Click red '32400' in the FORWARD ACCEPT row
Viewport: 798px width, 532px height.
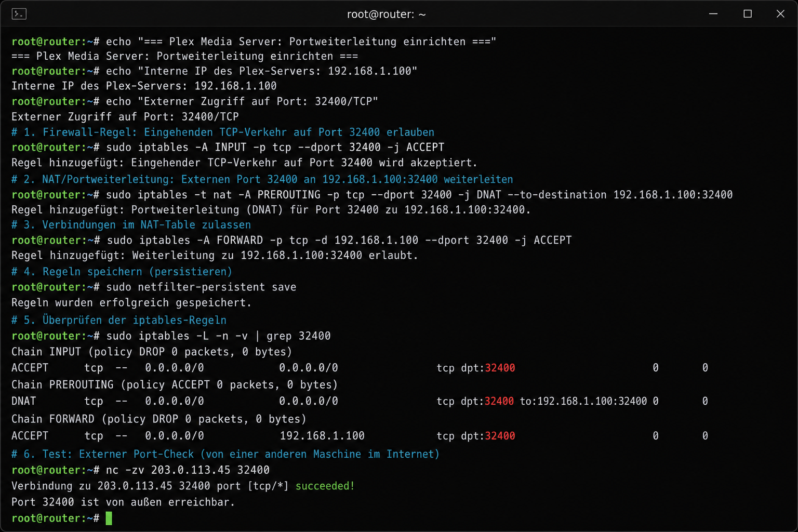[500, 436]
